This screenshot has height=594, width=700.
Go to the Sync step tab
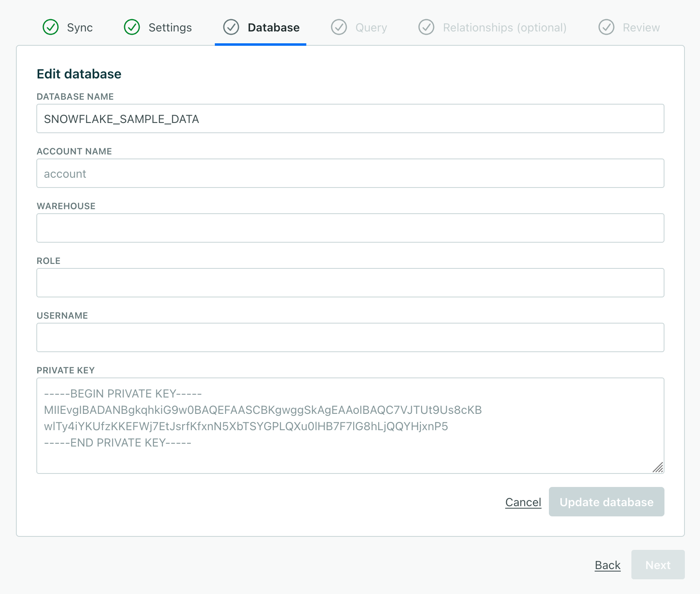68,27
